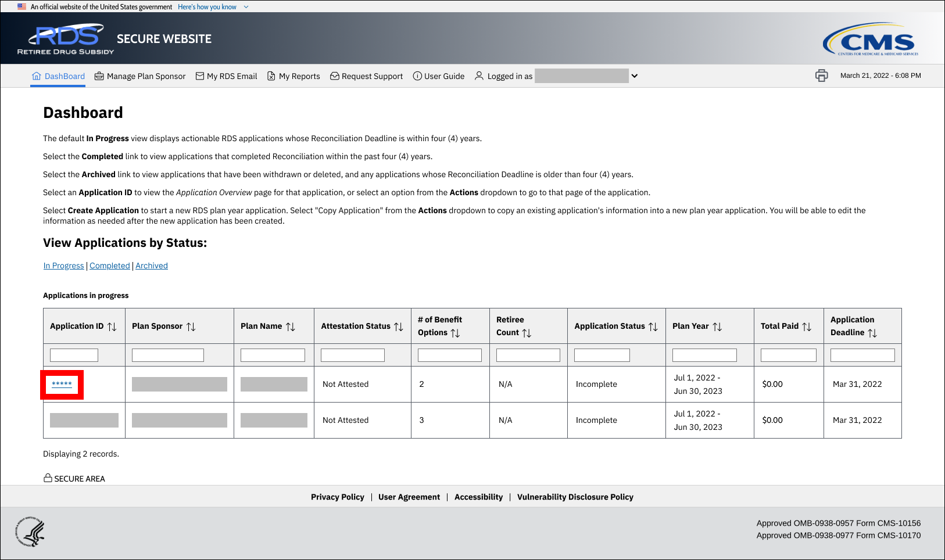Screen dimensions: 945x560
Task: Click the HHS eagle logo in the footer
Action: (30, 531)
